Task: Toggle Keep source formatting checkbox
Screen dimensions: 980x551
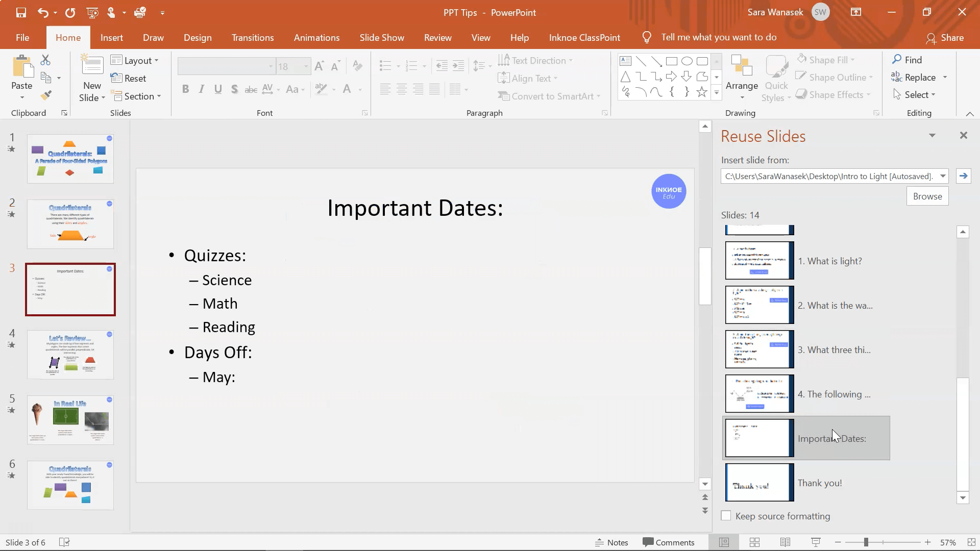Action: point(726,515)
